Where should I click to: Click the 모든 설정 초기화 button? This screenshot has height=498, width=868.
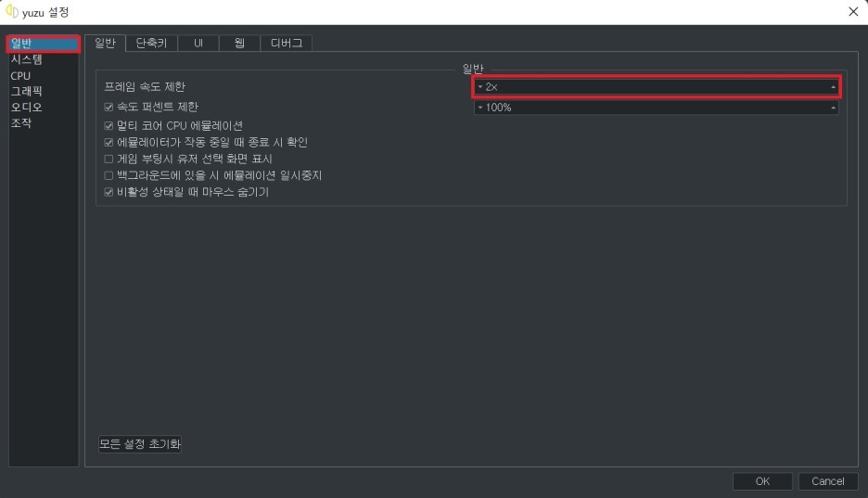coord(140,444)
